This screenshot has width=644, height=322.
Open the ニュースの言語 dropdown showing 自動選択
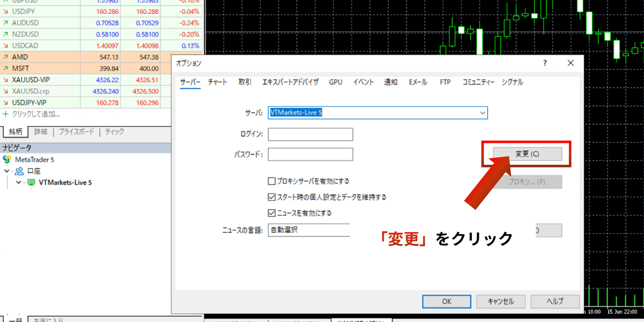(309, 230)
